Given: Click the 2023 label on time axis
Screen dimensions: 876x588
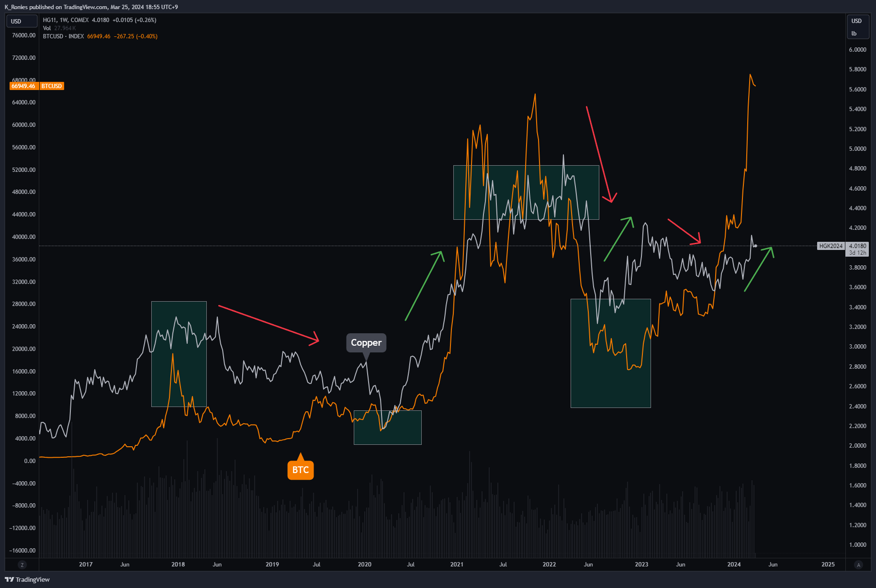Looking at the screenshot, I should pyautogui.click(x=641, y=565).
